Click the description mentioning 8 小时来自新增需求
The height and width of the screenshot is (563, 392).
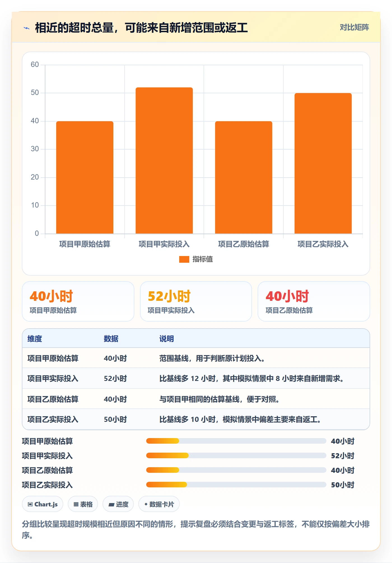pos(252,379)
